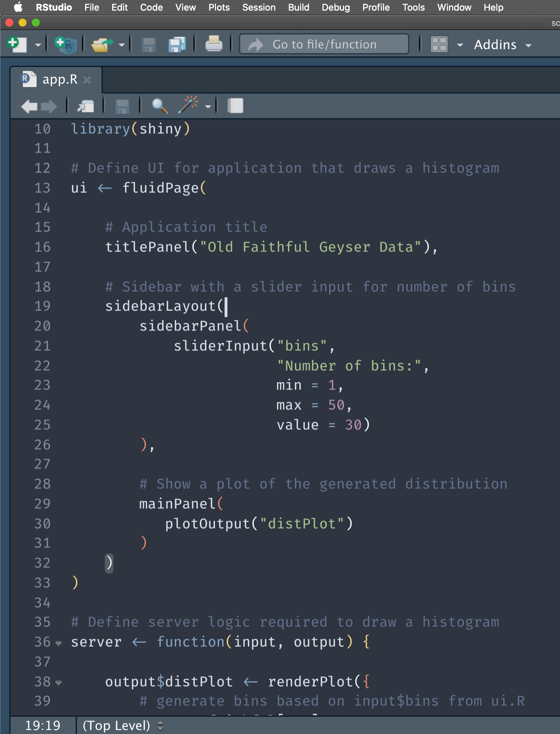The width and height of the screenshot is (560, 734).
Task: Click the Compile Report notebook icon
Action: tap(235, 106)
